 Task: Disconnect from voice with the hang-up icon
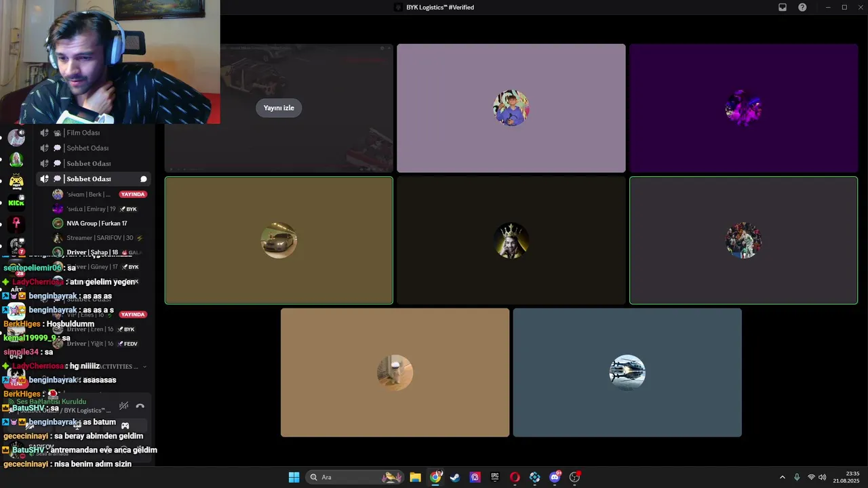(x=140, y=406)
